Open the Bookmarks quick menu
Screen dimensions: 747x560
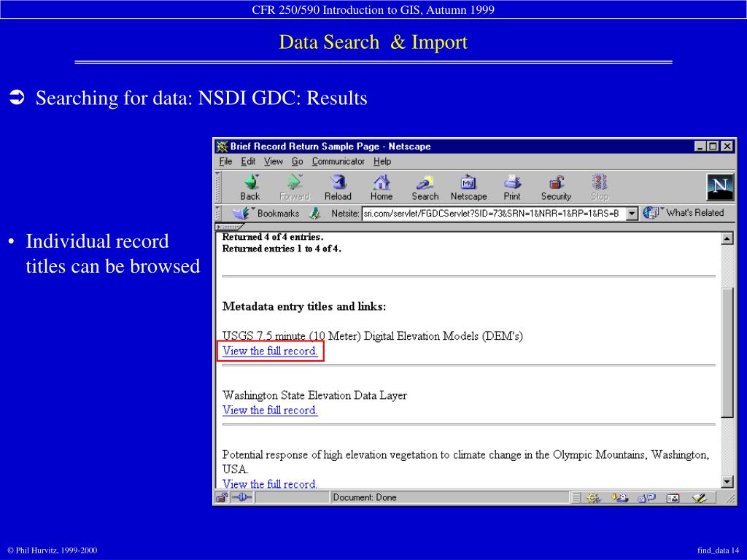click(266, 214)
